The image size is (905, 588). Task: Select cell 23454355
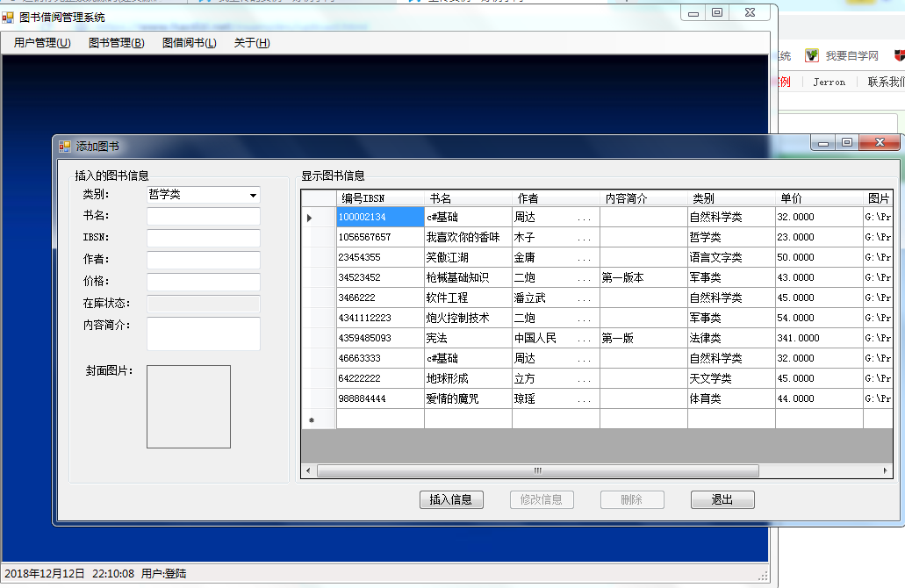(x=380, y=257)
